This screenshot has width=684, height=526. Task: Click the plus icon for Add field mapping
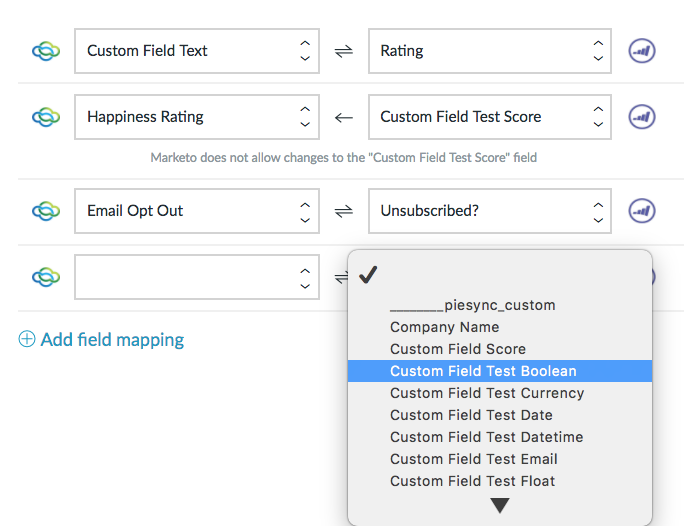(27, 340)
